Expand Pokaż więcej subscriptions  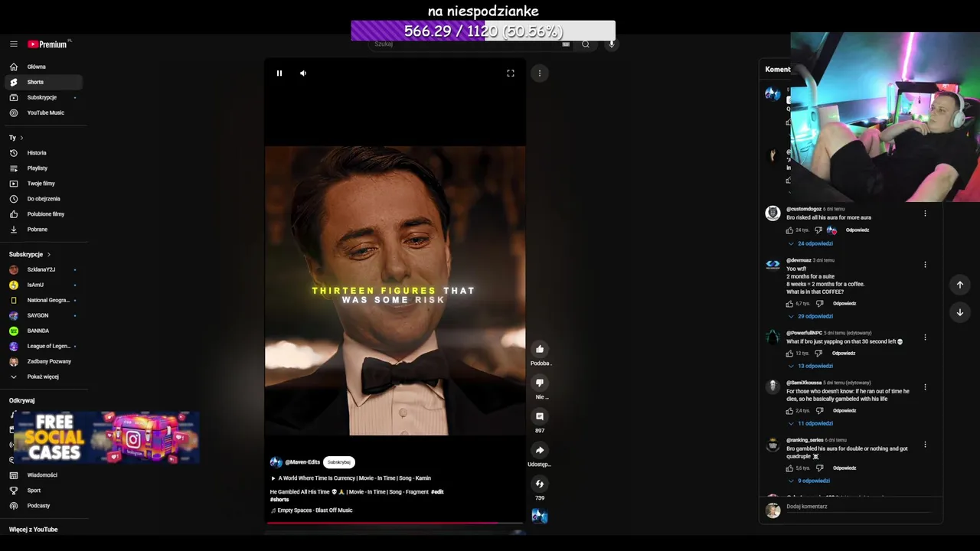pos(44,377)
